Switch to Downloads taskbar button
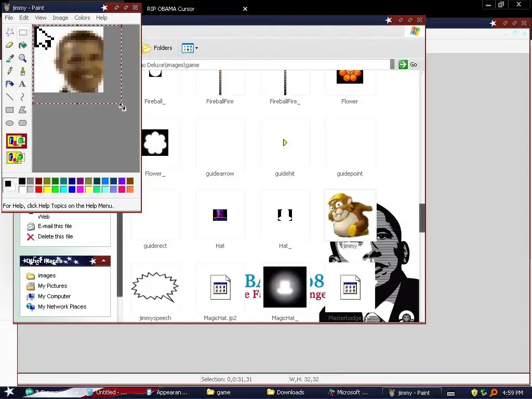Image resolution: width=532 pixels, height=399 pixels. [286, 392]
